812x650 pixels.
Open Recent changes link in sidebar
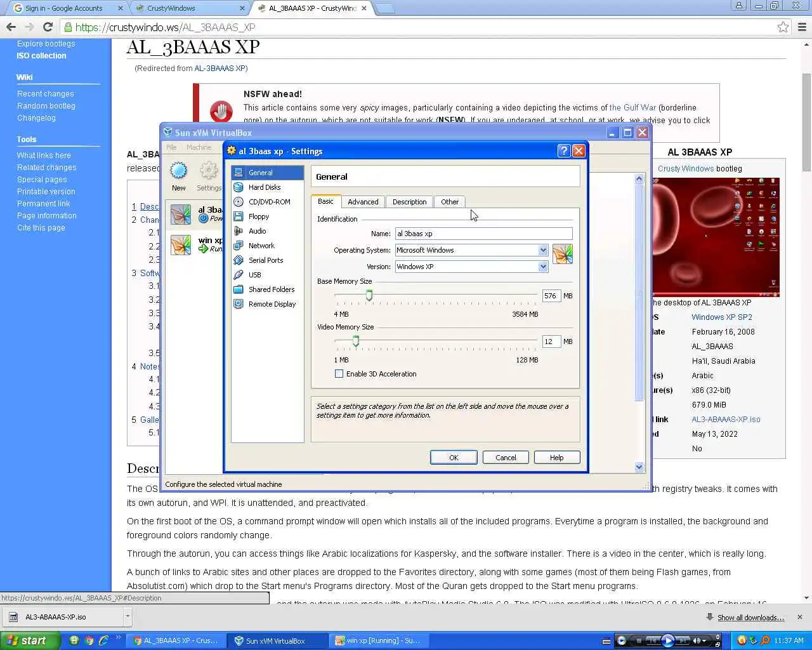tap(45, 94)
